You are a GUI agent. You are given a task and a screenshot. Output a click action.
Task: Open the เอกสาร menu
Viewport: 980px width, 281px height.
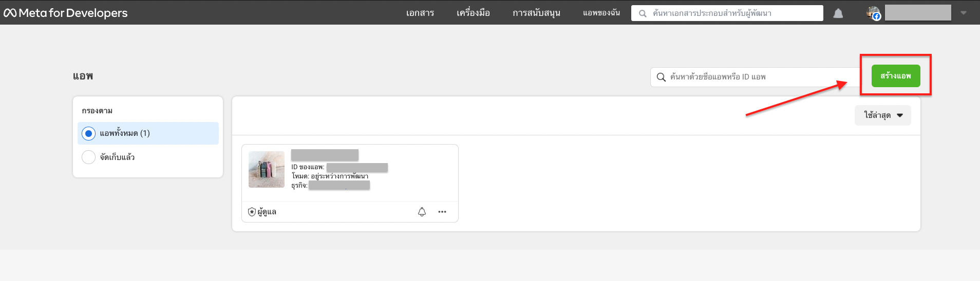pyautogui.click(x=420, y=13)
